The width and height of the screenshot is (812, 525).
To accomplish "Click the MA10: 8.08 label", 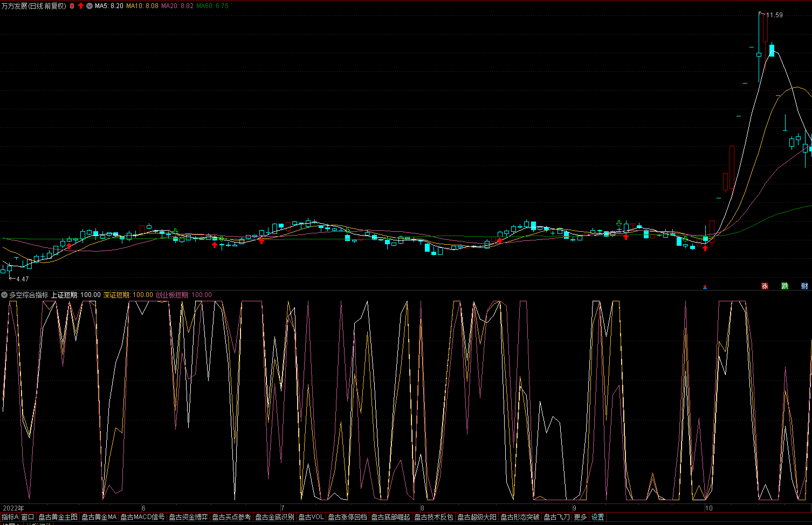I will (x=142, y=6).
